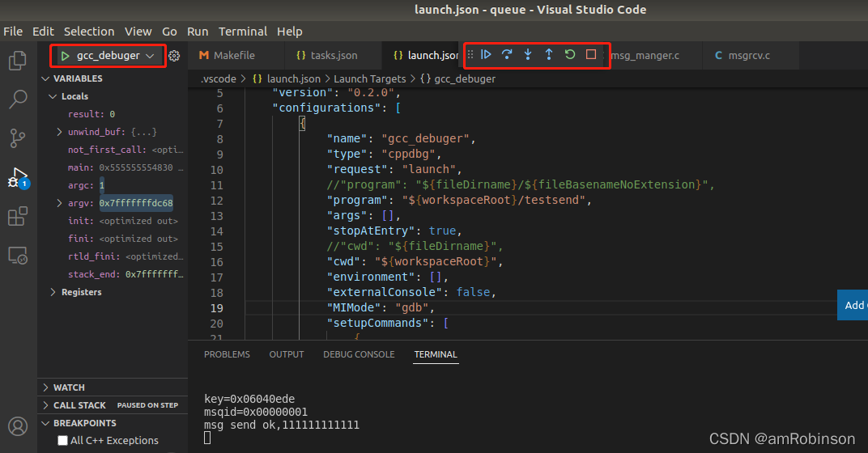The image size is (868, 453).
Task: Click the debug Step Out button
Action: point(549,54)
